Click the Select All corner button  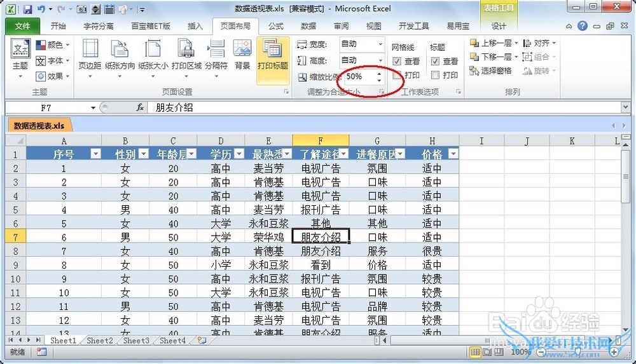coord(16,140)
